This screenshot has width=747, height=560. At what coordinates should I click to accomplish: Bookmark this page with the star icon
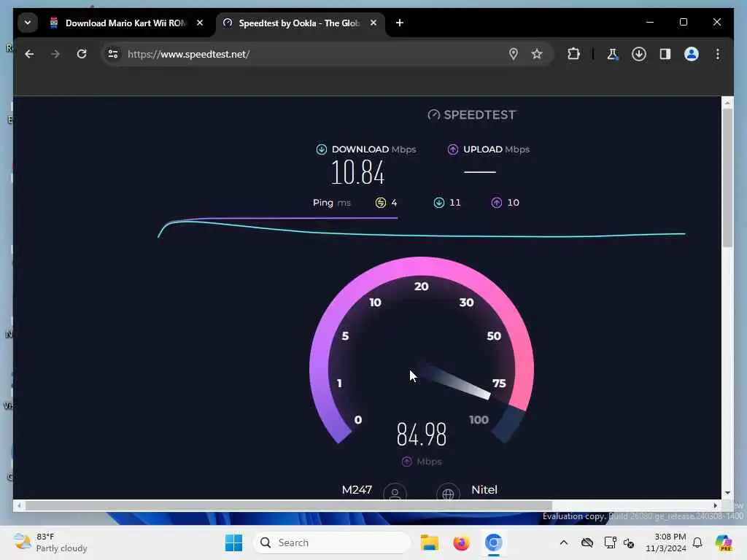[x=537, y=54]
